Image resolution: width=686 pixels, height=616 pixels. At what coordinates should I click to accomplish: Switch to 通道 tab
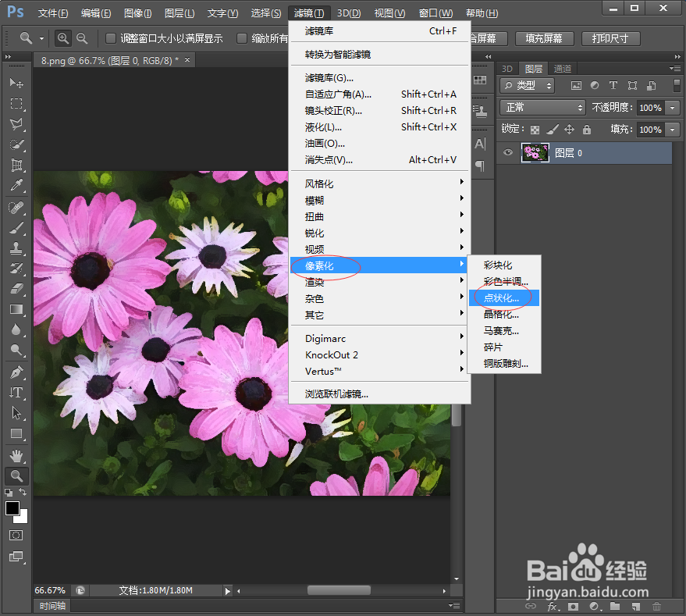[562, 69]
